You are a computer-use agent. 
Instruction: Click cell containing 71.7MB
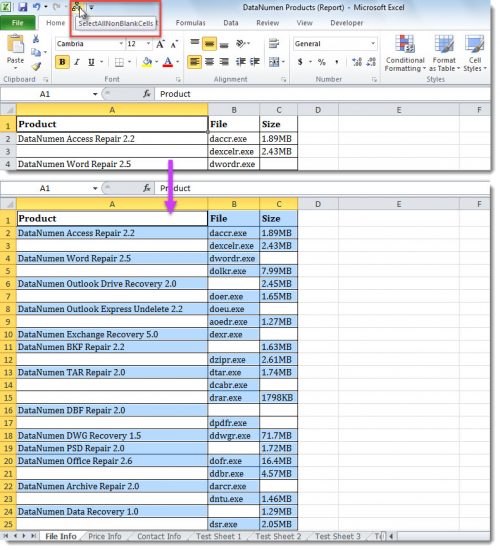pyautogui.click(x=279, y=436)
